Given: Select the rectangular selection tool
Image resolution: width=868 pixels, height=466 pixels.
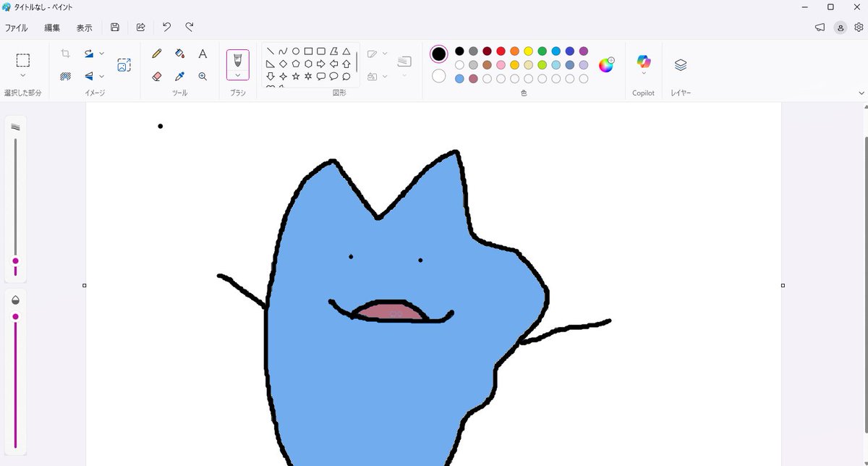Looking at the screenshot, I should coord(22,60).
